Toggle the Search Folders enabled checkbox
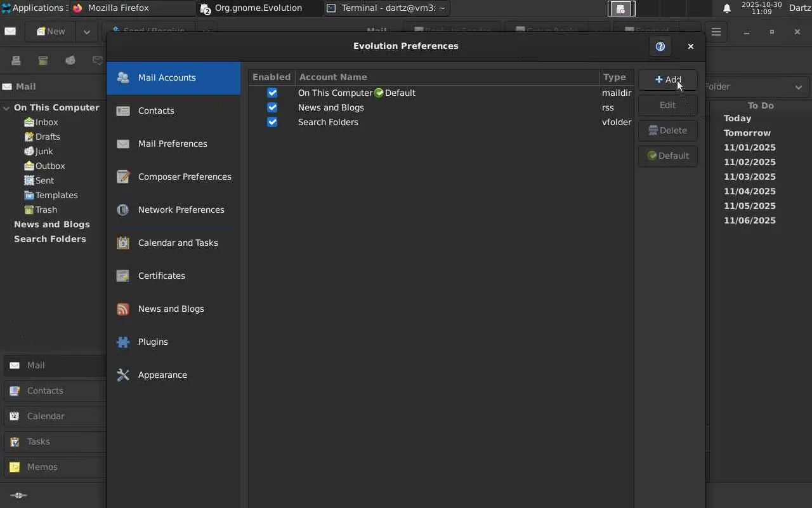This screenshot has height=508, width=812. click(272, 122)
